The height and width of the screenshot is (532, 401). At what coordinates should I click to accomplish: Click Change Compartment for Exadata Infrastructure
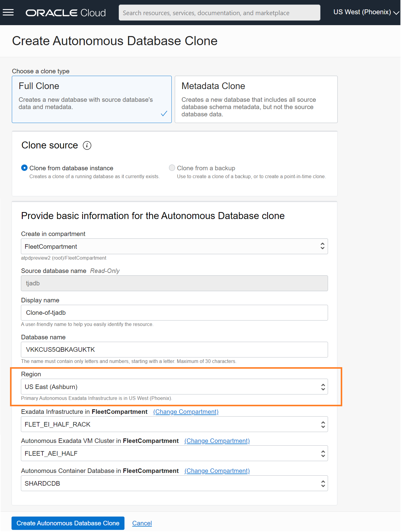[185, 412]
